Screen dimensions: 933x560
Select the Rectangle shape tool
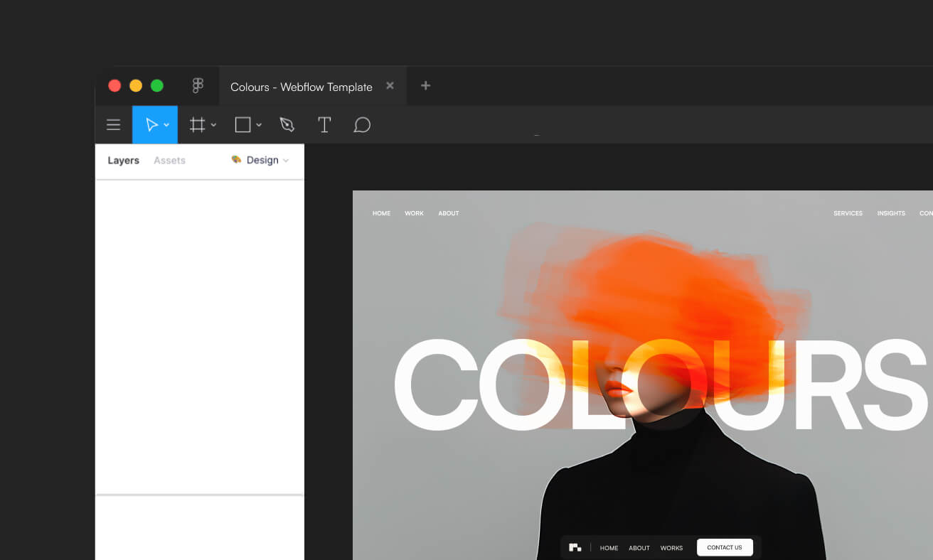[x=242, y=125]
